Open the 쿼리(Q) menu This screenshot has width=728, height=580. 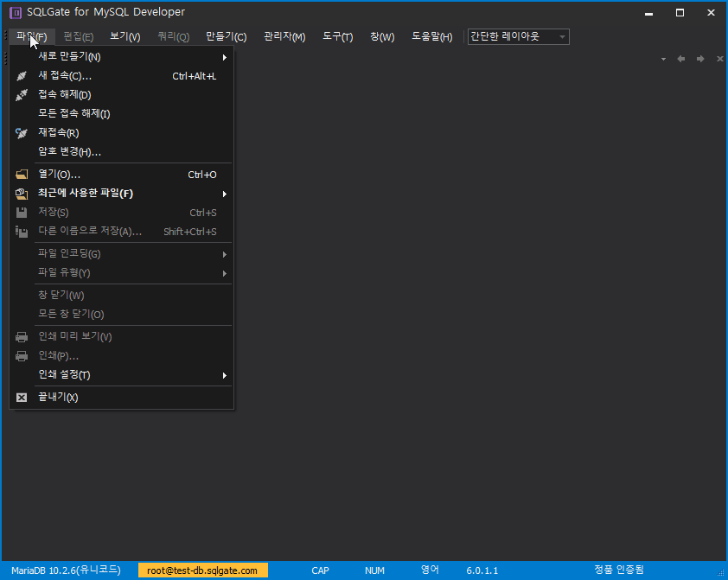(x=173, y=36)
